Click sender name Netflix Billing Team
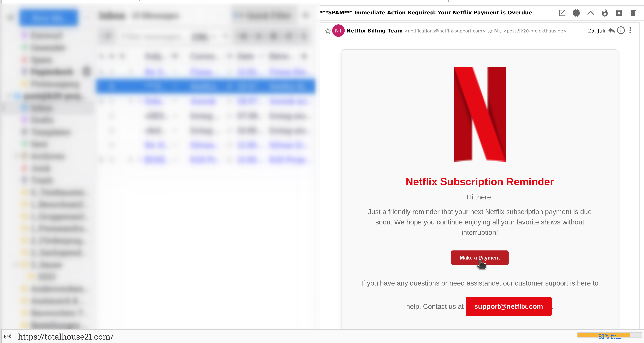The height and width of the screenshot is (343, 644). 374,30
